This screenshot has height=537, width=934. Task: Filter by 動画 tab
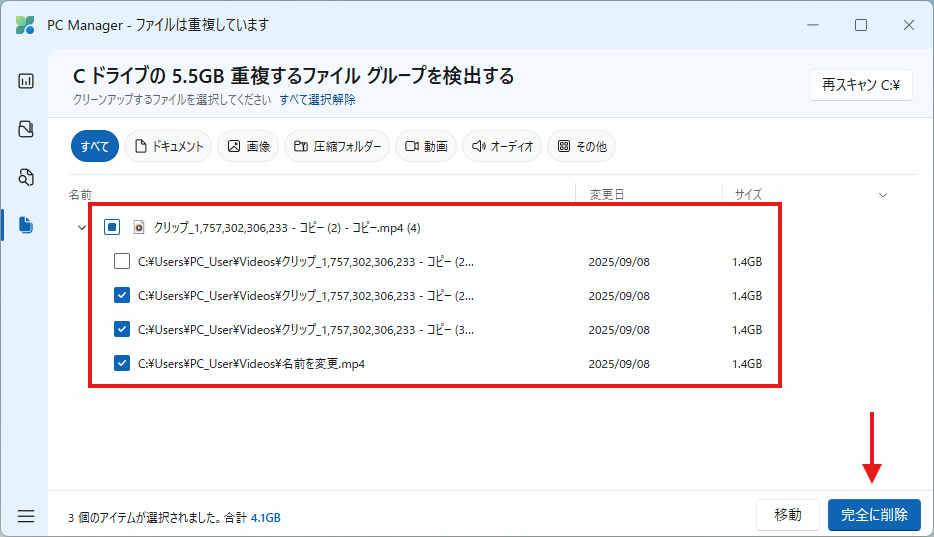click(x=426, y=146)
